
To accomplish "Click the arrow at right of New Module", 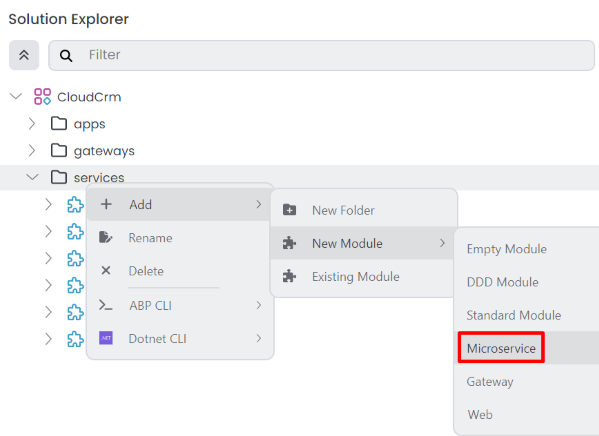I will (442, 243).
